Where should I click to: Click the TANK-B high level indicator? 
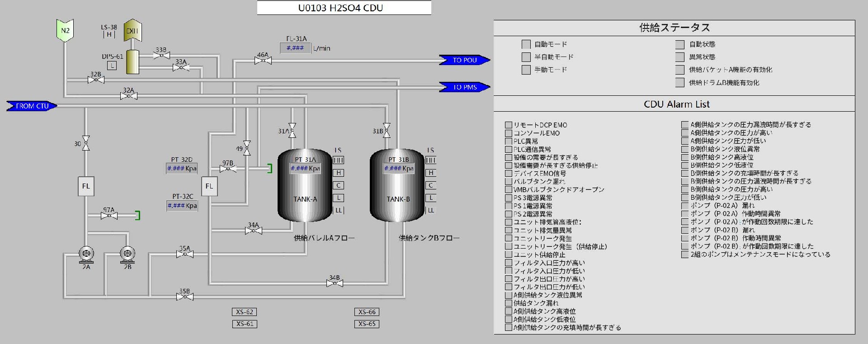pyautogui.click(x=431, y=173)
